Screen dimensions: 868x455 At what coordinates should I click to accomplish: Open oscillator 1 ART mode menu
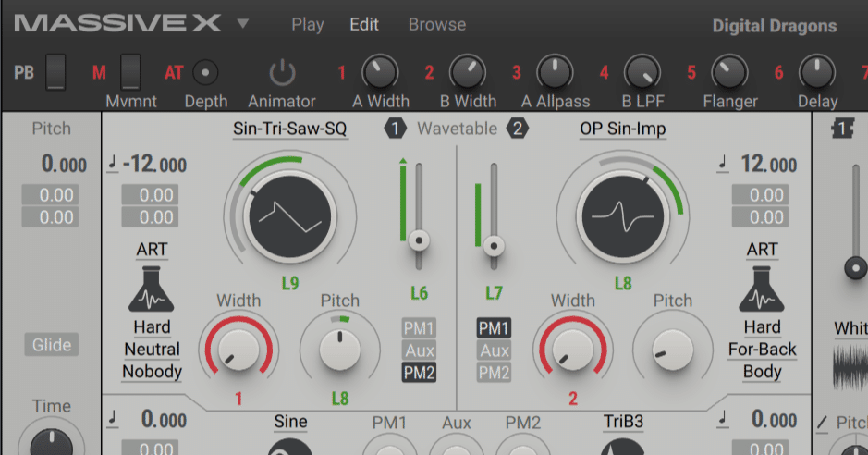(x=152, y=250)
